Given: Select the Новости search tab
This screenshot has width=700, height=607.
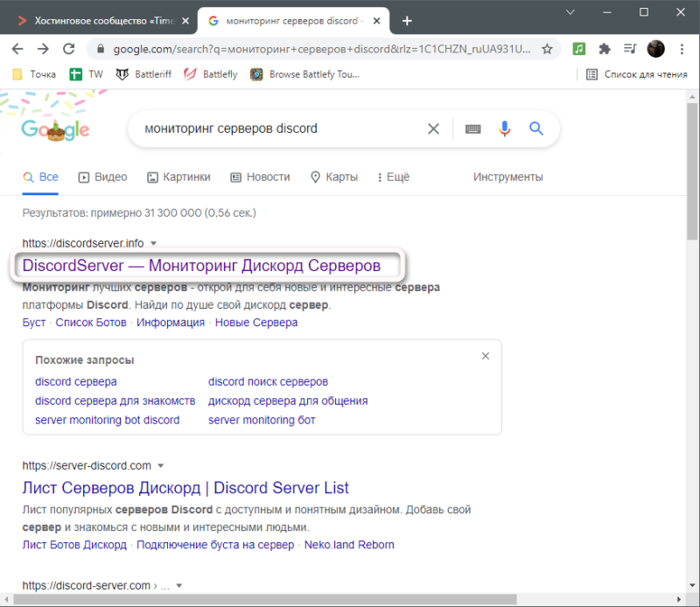Looking at the screenshot, I should click(x=260, y=178).
